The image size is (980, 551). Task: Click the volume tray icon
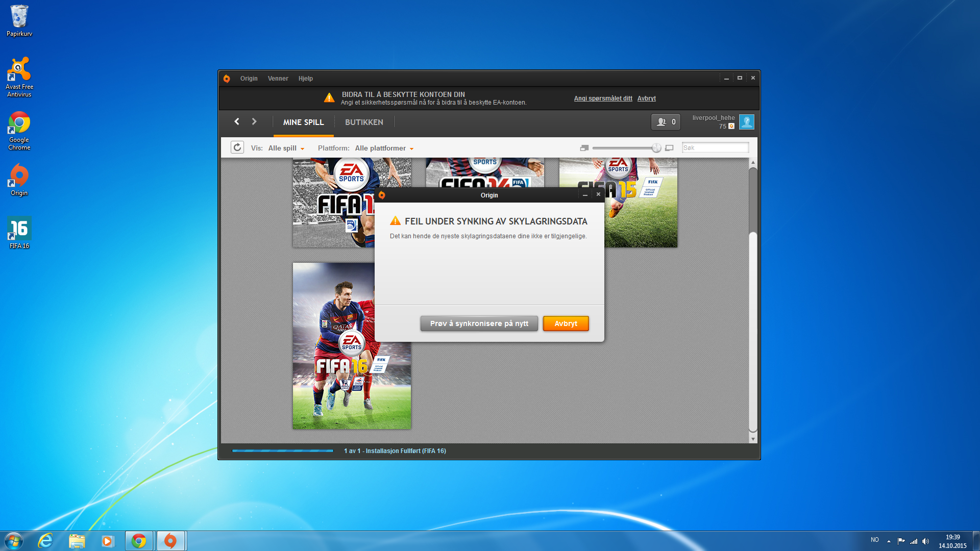click(x=926, y=541)
